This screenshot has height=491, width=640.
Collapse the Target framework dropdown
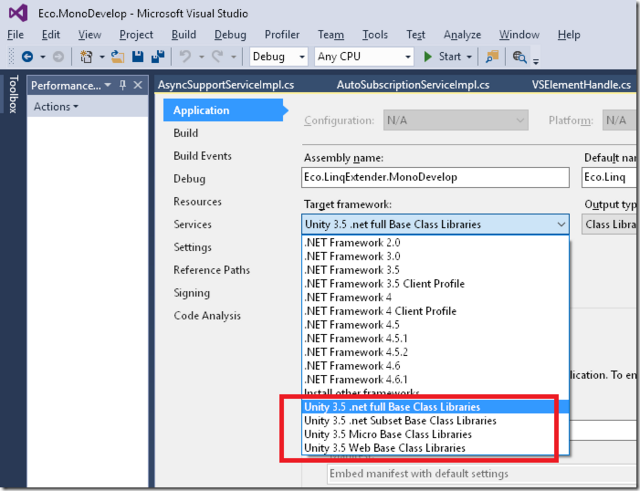[x=561, y=224]
